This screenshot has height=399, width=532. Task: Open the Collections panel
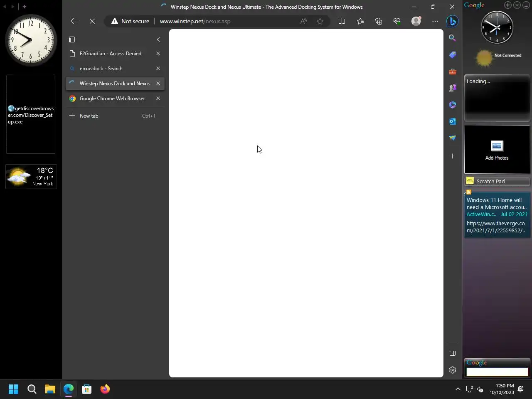pos(379,21)
